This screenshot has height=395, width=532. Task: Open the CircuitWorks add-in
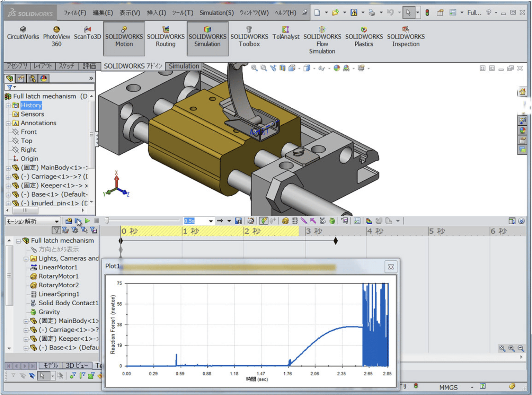click(x=23, y=33)
